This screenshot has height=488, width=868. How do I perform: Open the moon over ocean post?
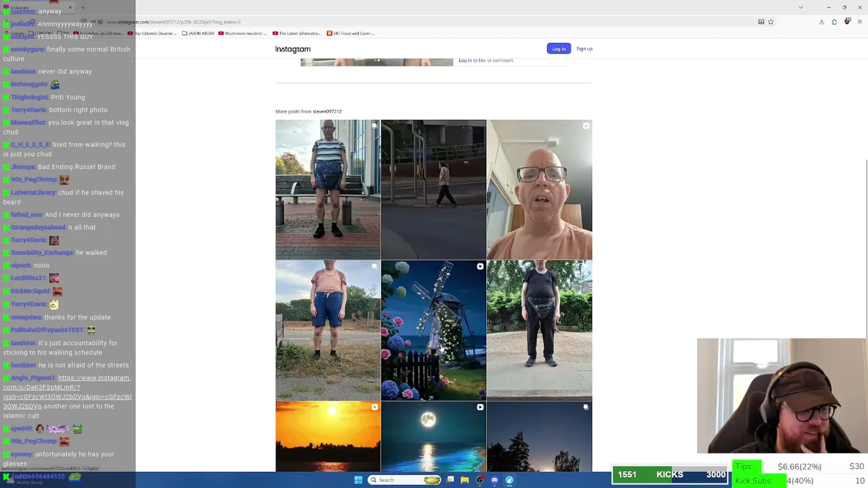click(433, 436)
